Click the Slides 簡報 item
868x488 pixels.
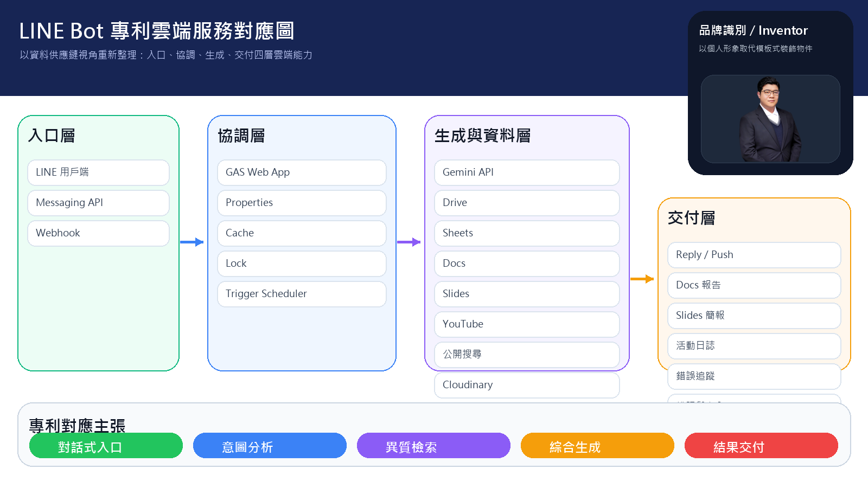pos(754,316)
